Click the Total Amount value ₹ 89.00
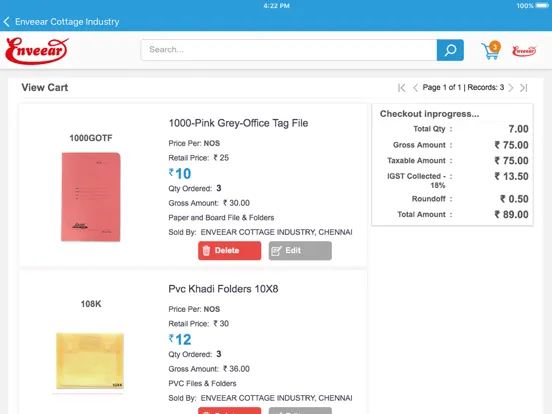This screenshot has height=414, width=552. click(x=512, y=214)
